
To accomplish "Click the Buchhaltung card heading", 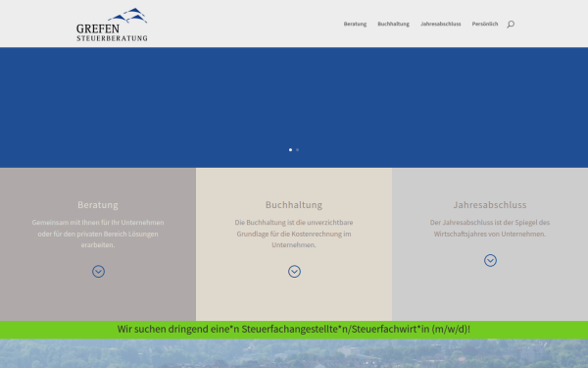I will pyautogui.click(x=294, y=205).
